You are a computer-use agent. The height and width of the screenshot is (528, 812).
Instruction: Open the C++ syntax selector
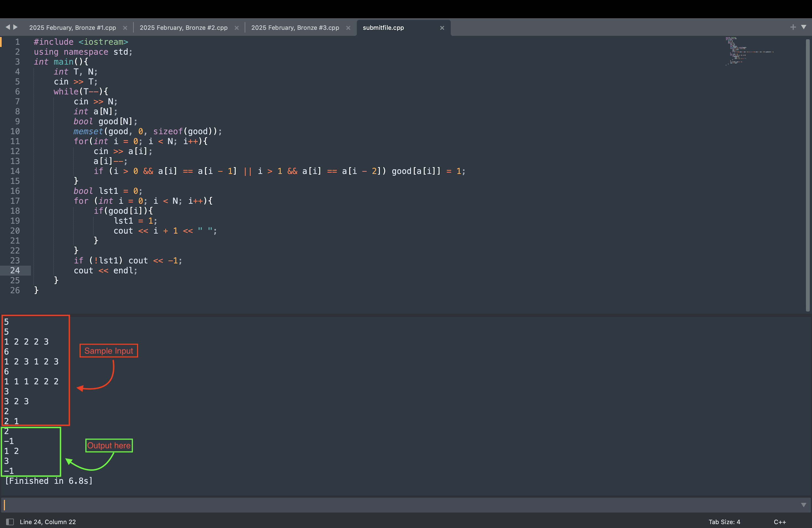coord(780,522)
